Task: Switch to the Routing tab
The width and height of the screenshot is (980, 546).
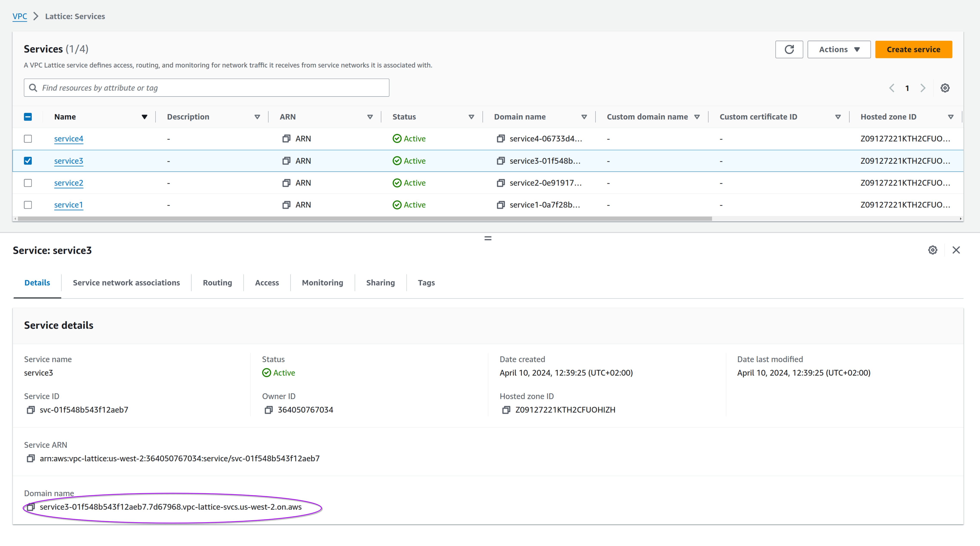Action: [x=217, y=283]
